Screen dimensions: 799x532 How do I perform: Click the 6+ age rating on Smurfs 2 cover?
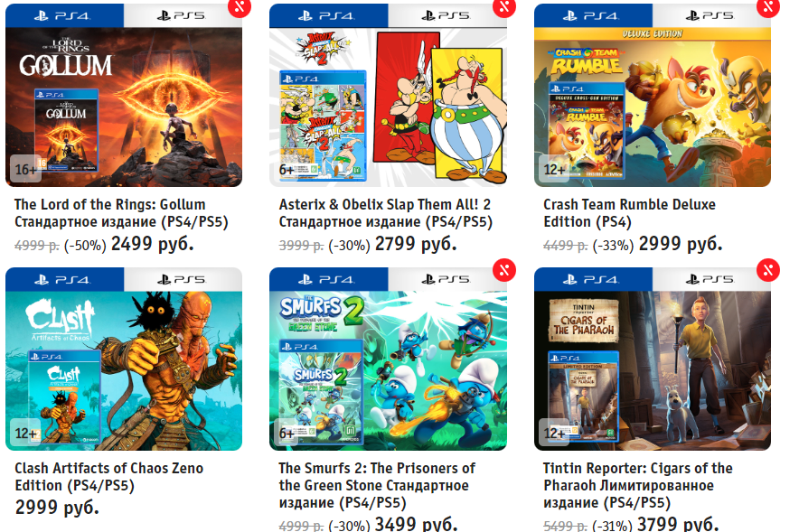point(288,433)
